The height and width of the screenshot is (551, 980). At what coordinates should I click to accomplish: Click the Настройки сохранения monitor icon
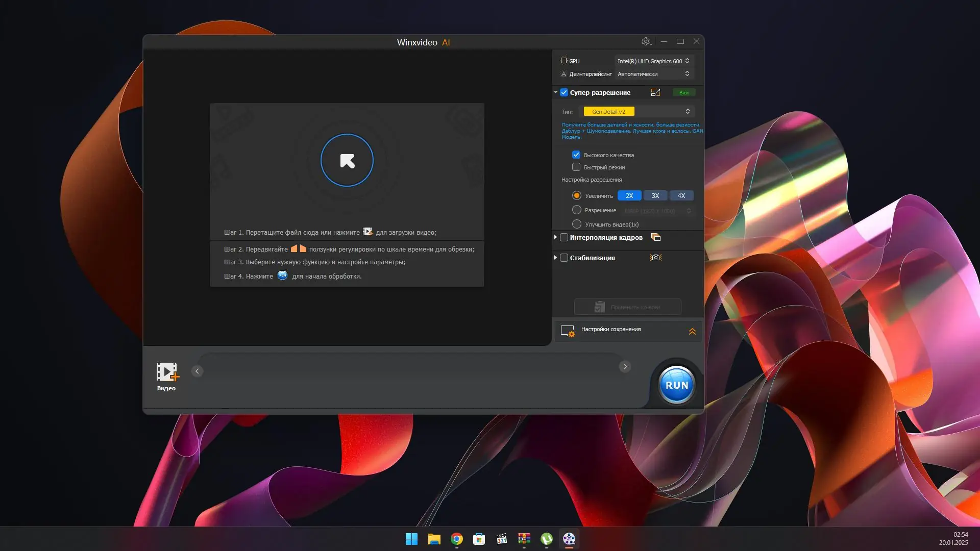568,331
